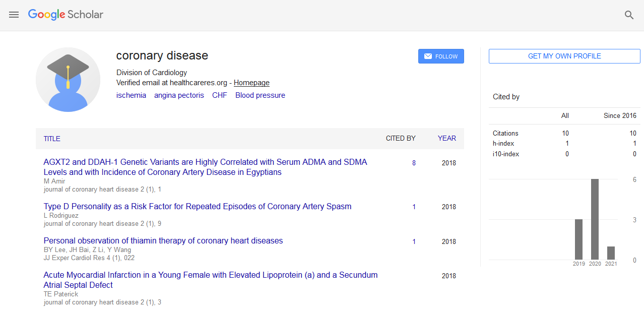Open the Homepage link
The image size is (644, 310).
pos(251,83)
